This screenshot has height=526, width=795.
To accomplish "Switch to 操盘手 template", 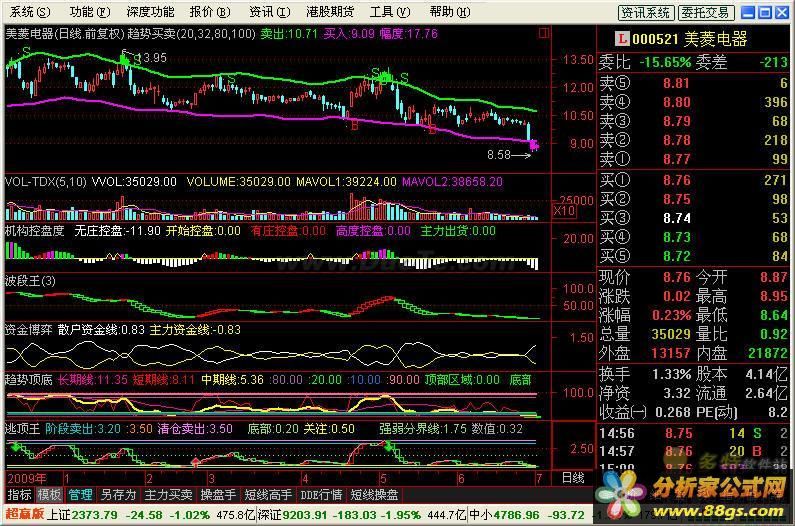I will tap(218, 495).
